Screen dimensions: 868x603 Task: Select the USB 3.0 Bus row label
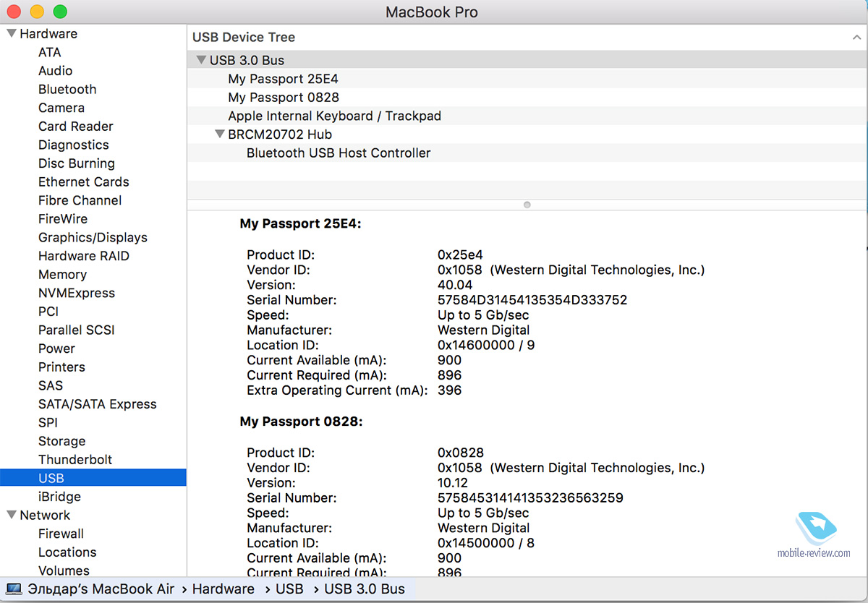pyautogui.click(x=247, y=60)
